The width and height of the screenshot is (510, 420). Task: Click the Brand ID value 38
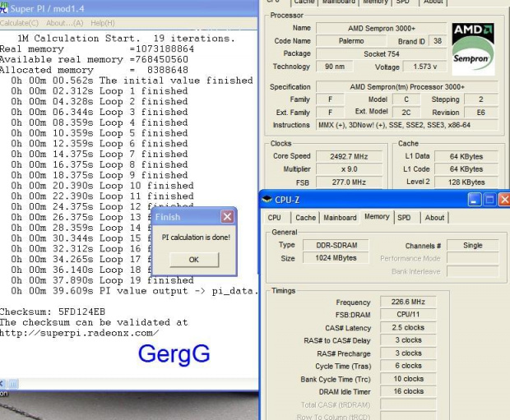pos(438,41)
